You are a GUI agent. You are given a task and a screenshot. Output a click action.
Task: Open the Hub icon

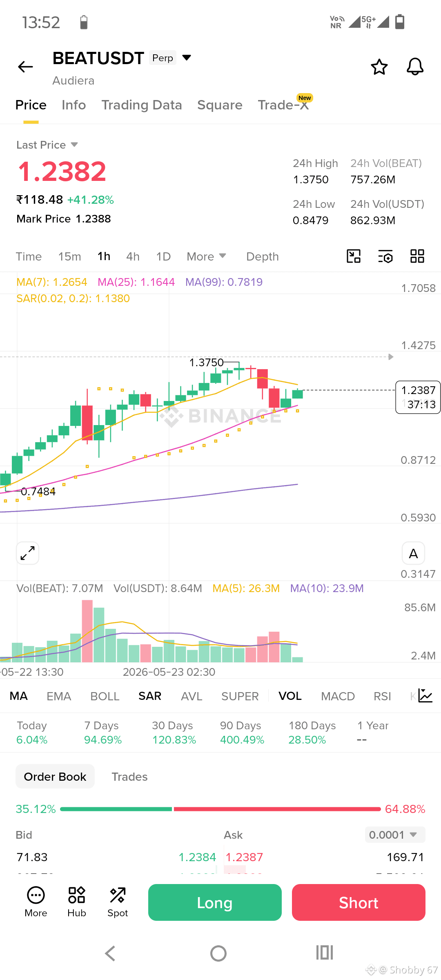tap(77, 902)
